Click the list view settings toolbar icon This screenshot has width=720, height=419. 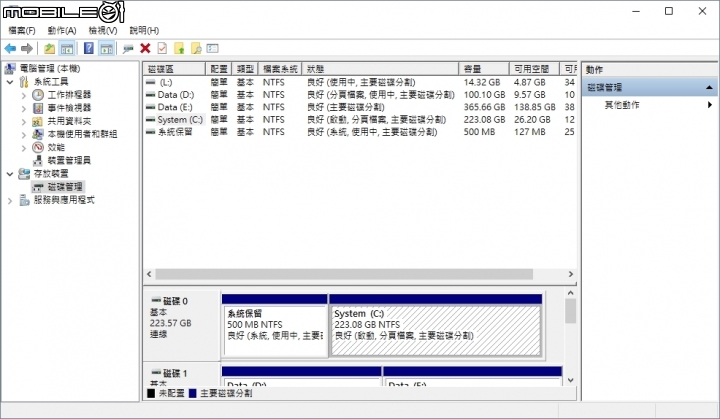point(212,48)
